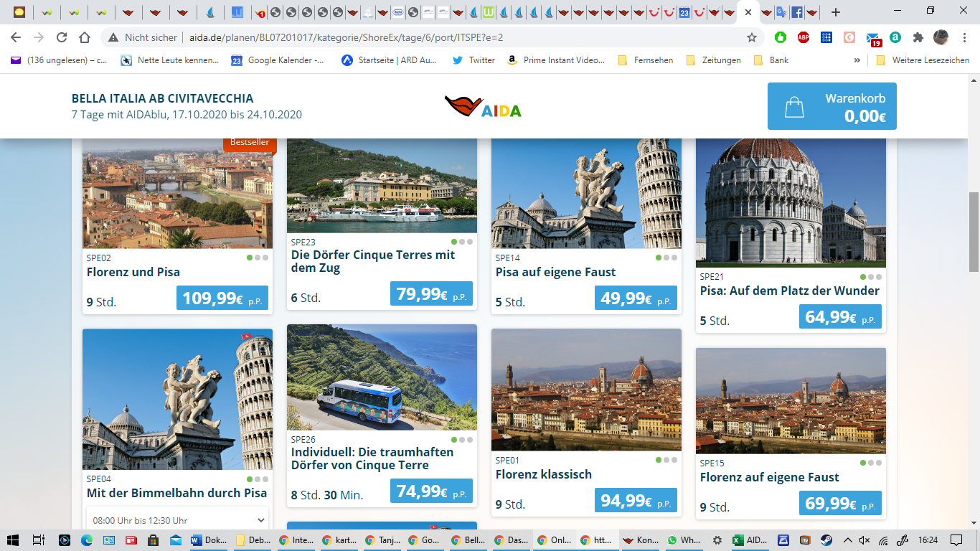Open the Adblock Plus extension icon
The image size is (980, 551).
pos(804,37)
